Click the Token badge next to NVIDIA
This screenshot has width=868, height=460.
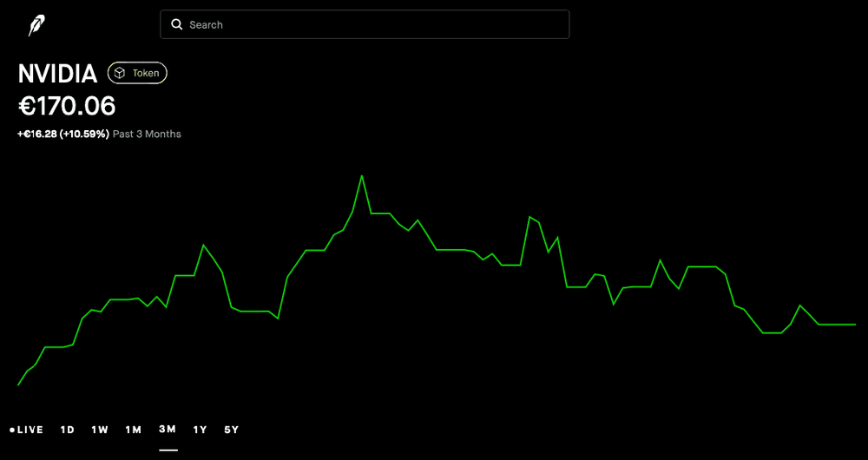(137, 73)
